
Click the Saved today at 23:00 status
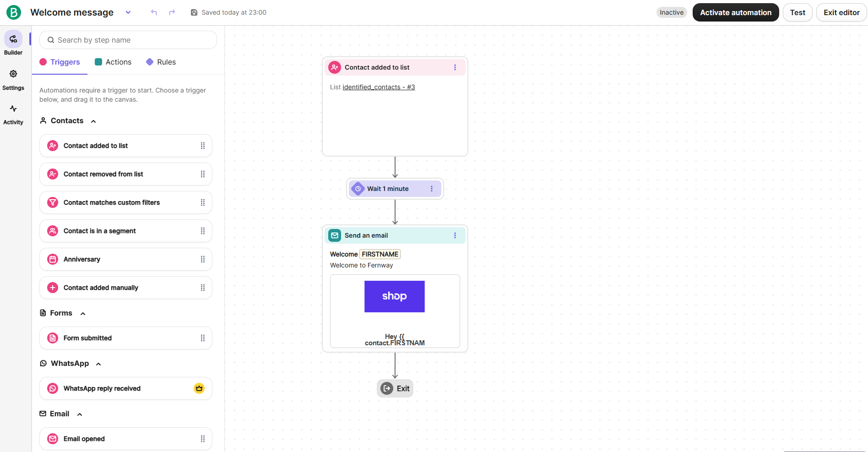tap(228, 12)
